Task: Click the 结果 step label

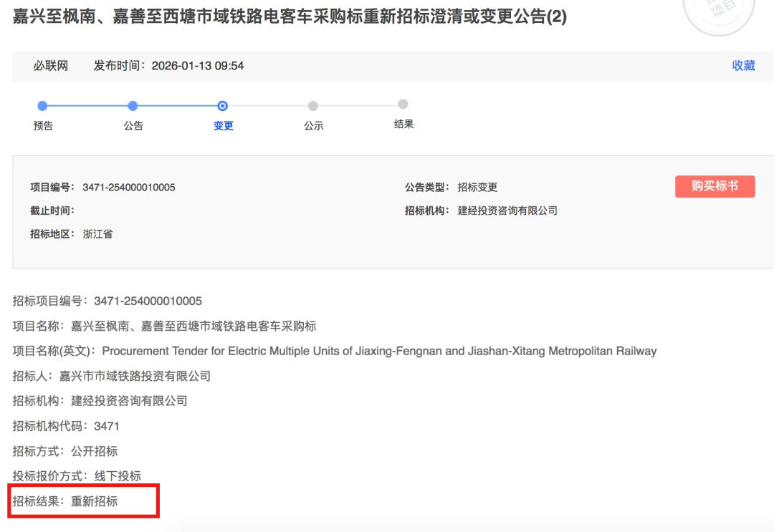Action: coord(403,125)
